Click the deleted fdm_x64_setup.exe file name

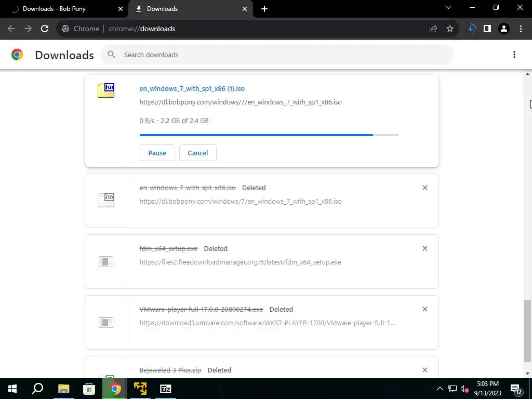[x=168, y=248]
